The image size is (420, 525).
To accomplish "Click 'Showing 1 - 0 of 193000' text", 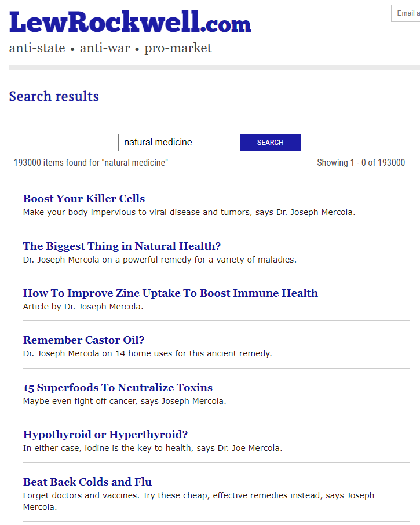I will pyautogui.click(x=361, y=163).
